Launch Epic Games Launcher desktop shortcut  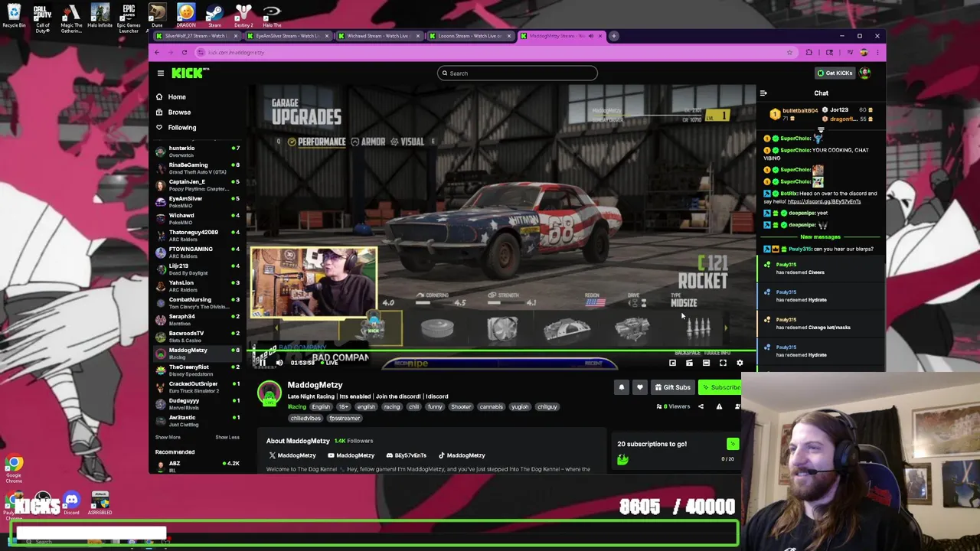129,18
